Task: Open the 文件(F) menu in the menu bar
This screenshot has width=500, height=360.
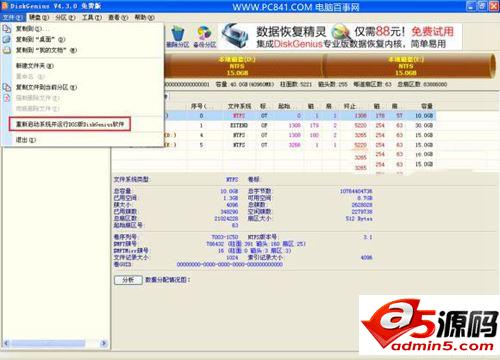Action: pyautogui.click(x=13, y=17)
